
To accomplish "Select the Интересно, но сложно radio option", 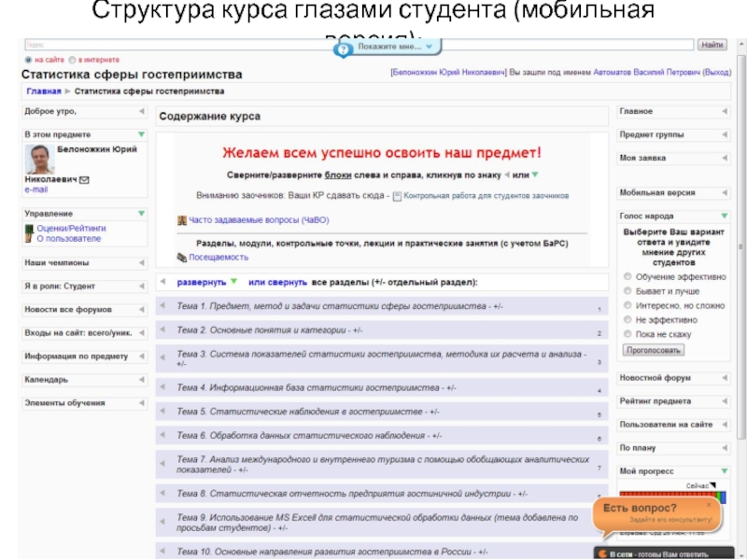I will tap(627, 305).
